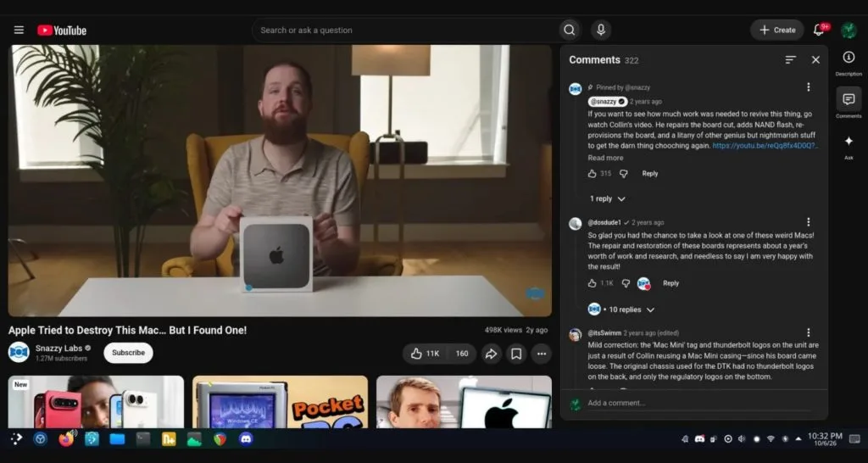Select the Comments side panel tab
868x463 pixels.
[849, 103]
